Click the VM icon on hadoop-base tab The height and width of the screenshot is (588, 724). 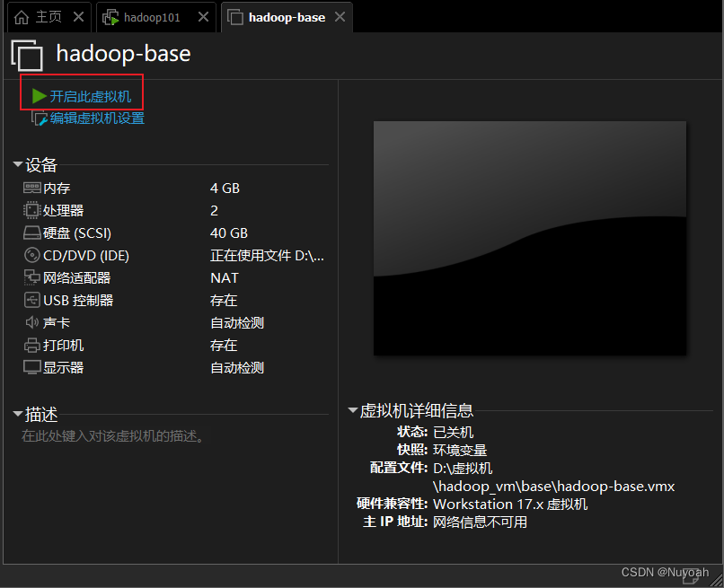click(x=235, y=18)
